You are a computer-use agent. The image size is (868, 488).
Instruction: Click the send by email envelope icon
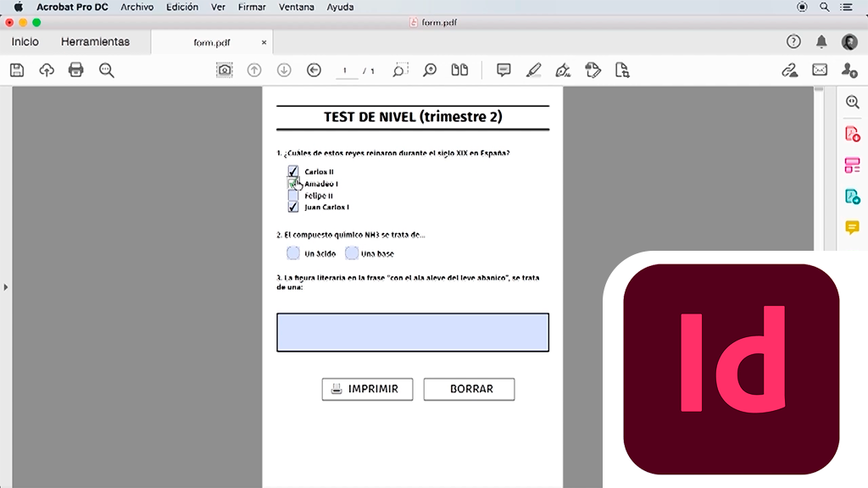click(x=820, y=70)
